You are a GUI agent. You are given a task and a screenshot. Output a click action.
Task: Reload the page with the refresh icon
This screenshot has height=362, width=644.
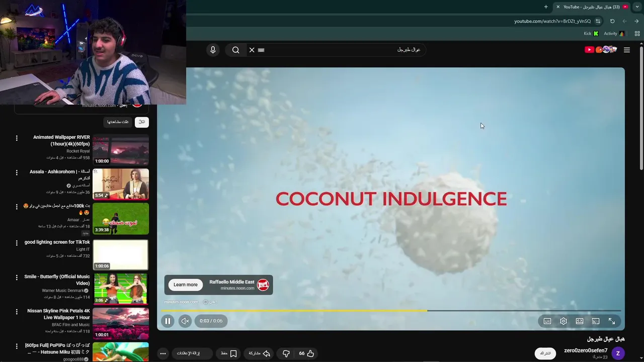point(612,21)
